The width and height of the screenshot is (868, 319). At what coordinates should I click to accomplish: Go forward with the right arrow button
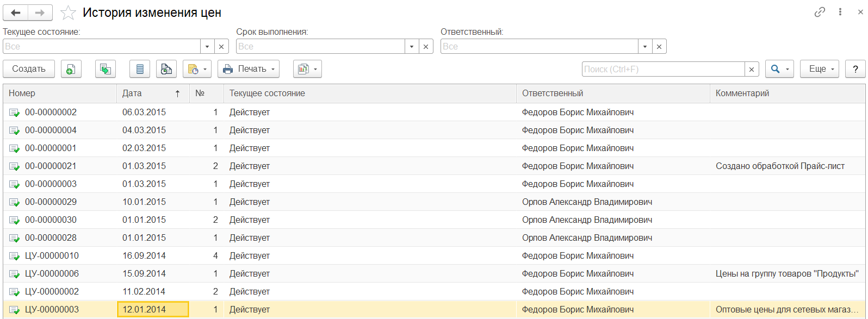click(40, 12)
